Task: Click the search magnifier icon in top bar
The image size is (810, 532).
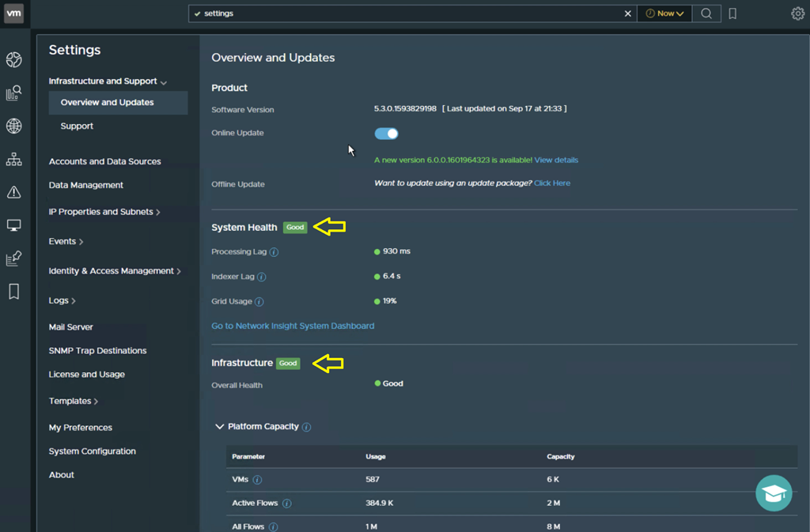Action: click(x=706, y=13)
